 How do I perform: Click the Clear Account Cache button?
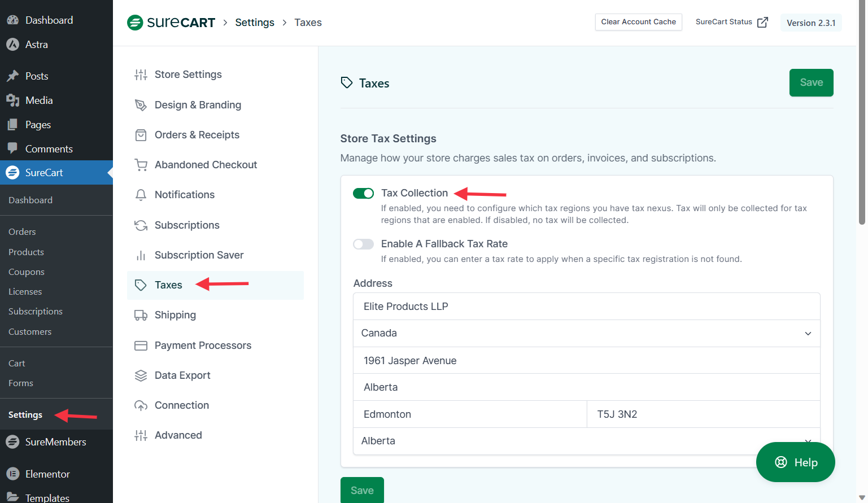pyautogui.click(x=638, y=22)
